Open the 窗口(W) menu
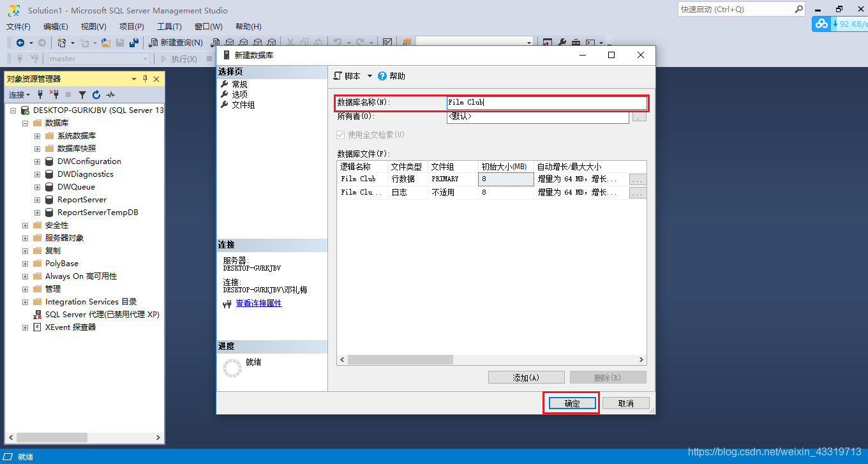This screenshot has height=464, width=868. (209, 26)
